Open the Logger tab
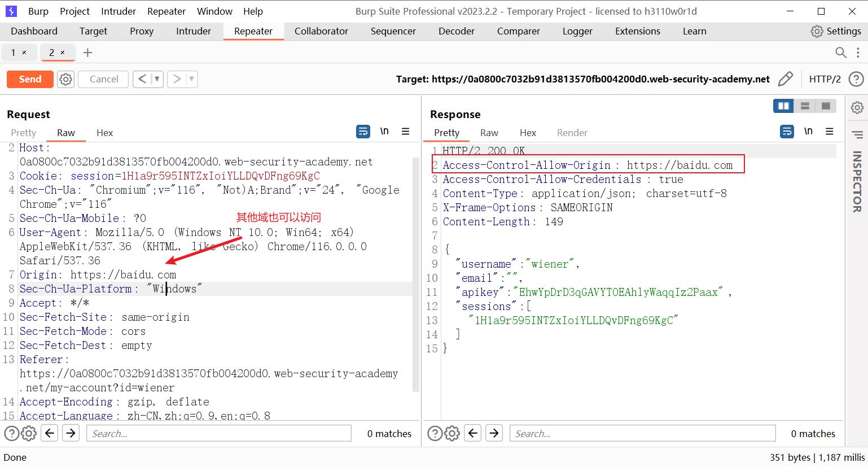The image size is (868, 467). pos(577,31)
